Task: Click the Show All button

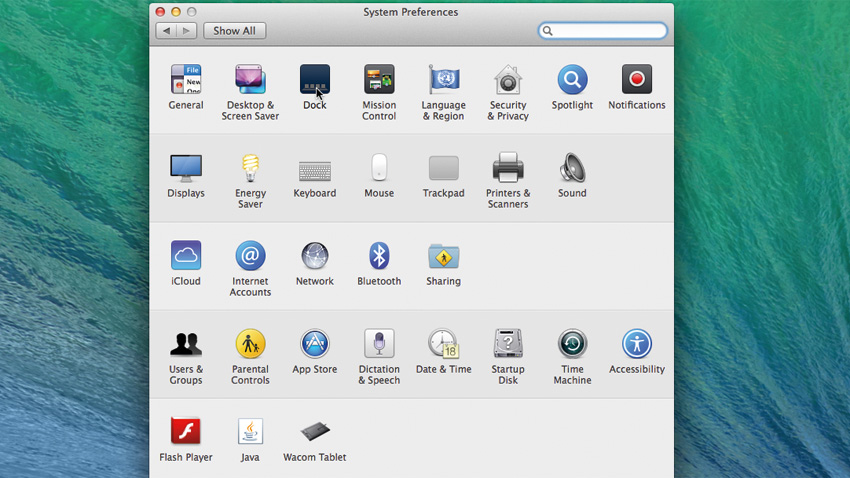Action: coord(235,31)
